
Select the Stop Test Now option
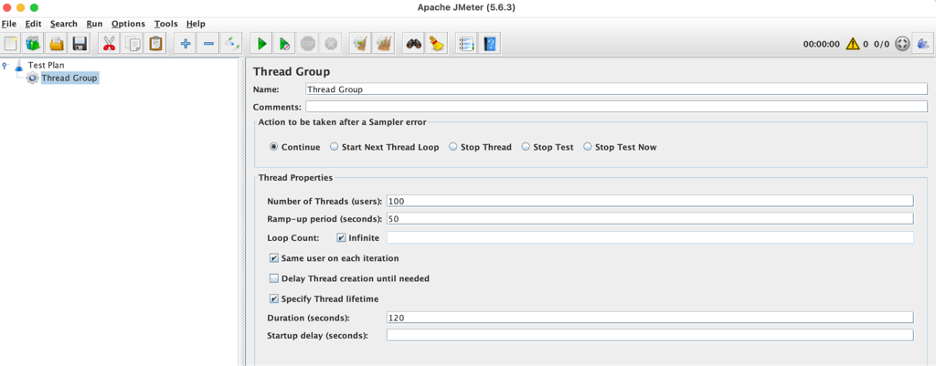pos(587,147)
